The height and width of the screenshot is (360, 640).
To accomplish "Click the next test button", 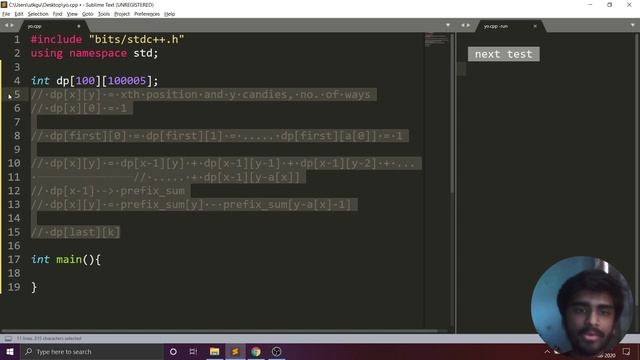I will pos(504,54).
